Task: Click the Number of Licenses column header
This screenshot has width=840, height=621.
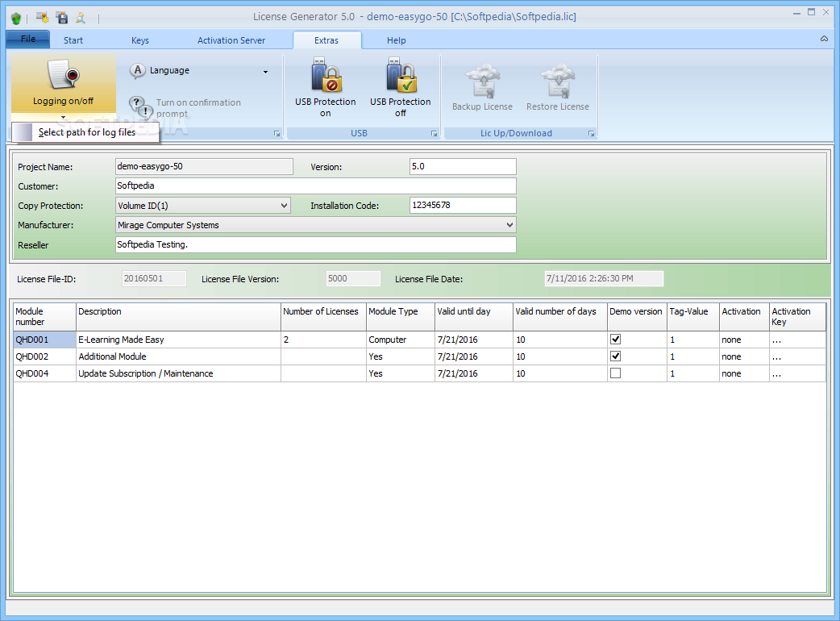Action: click(x=323, y=317)
